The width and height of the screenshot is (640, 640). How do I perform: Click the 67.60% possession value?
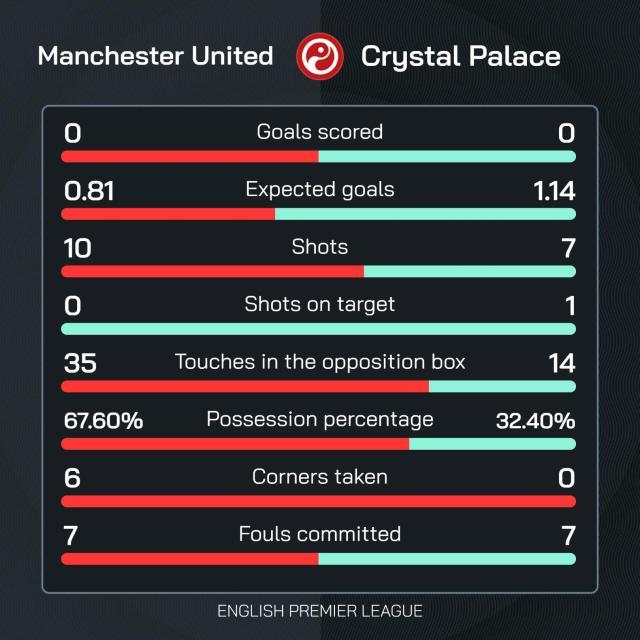click(103, 420)
